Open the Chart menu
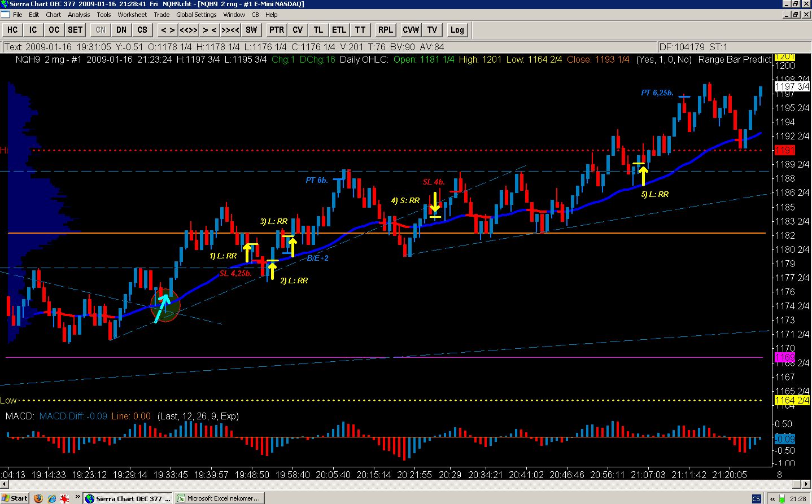812x504 pixels. [54, 15]
